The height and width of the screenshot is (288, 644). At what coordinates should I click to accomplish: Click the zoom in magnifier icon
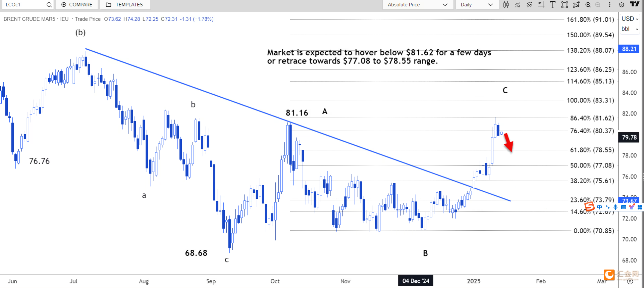[x=588, y=5]
